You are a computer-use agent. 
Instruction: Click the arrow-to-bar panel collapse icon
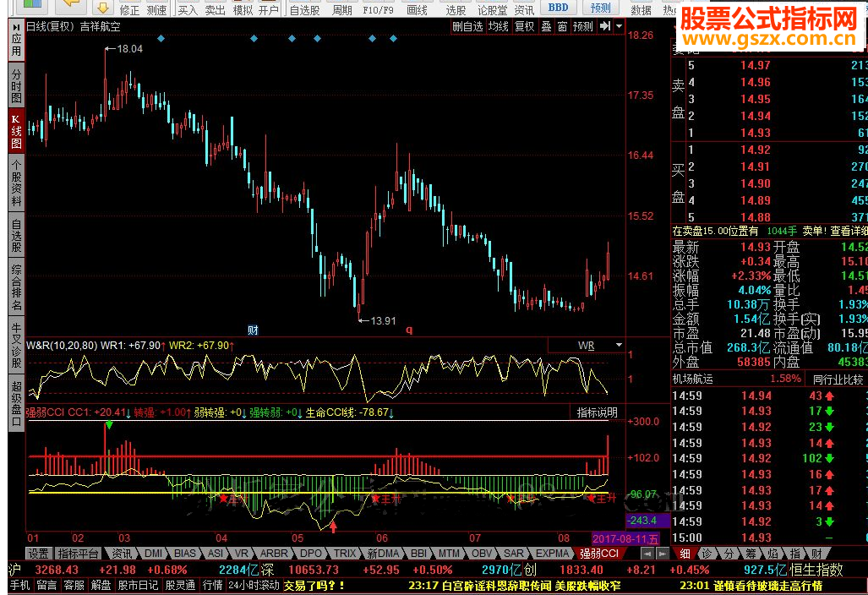[x=605, y=26]
